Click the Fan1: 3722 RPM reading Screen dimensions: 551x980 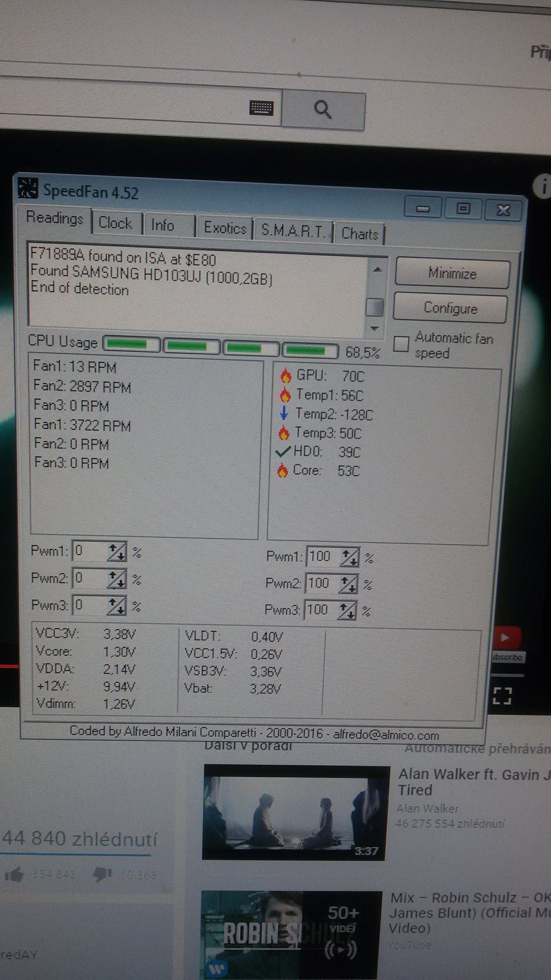[x=82, y=425]
